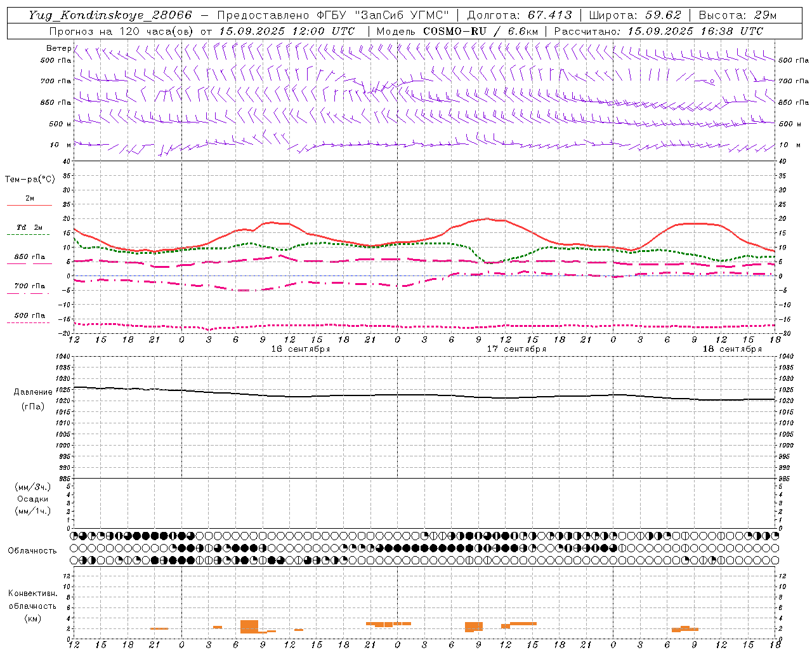Select the date label 17 сентября

(516, 349)
